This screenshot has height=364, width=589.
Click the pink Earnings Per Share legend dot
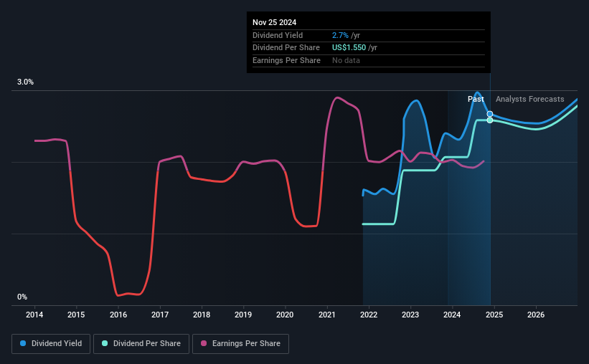[x=204, y=343]
